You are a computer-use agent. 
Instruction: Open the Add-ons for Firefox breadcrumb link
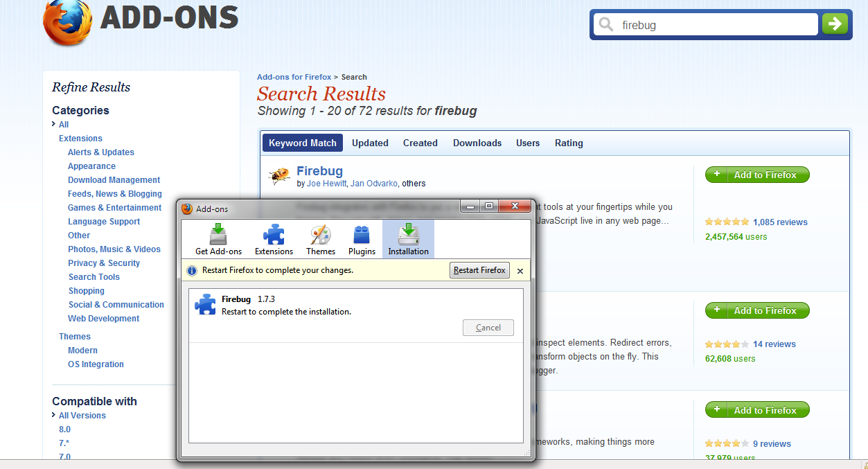294,77
